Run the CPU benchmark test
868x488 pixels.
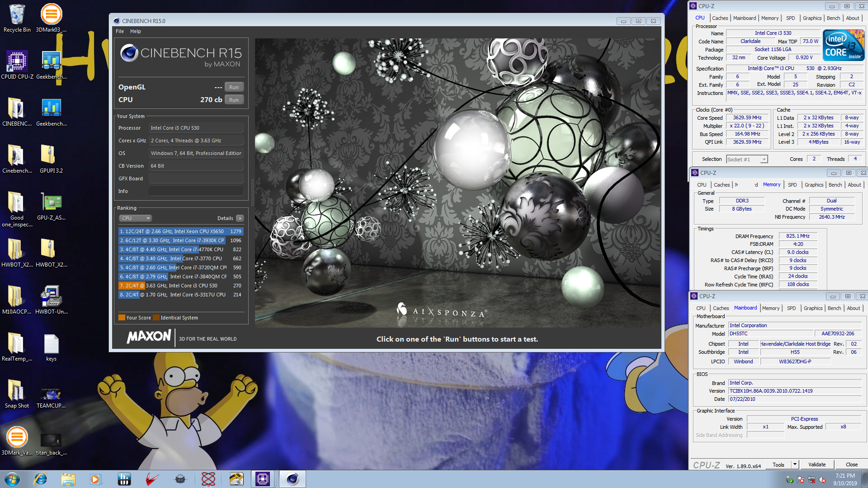click(x=234, y=100)
